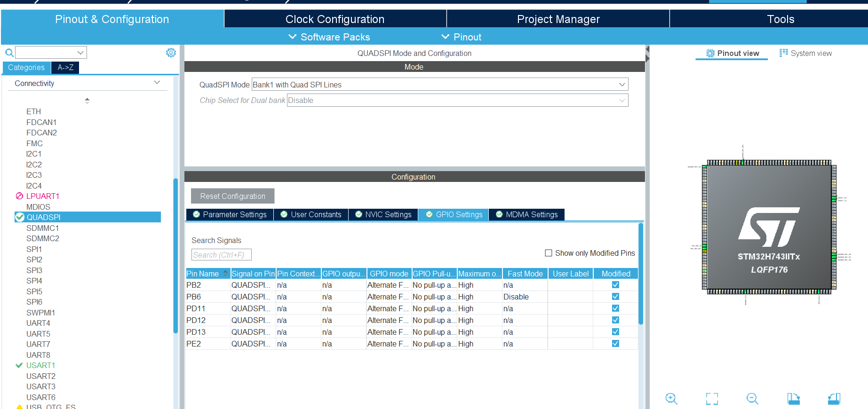
Task: Toggle Modified checkbox for PB6 row
Action: coord(615,297)
